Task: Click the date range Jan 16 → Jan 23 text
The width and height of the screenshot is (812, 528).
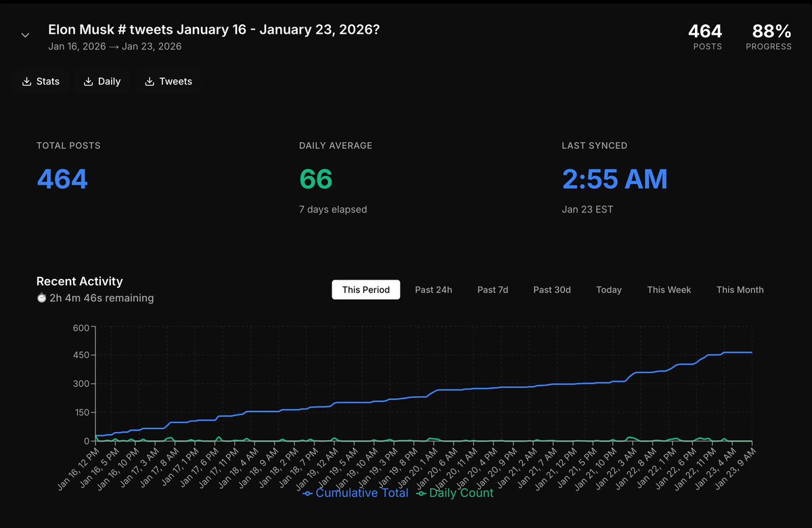Action: click(x=115, y=47)
